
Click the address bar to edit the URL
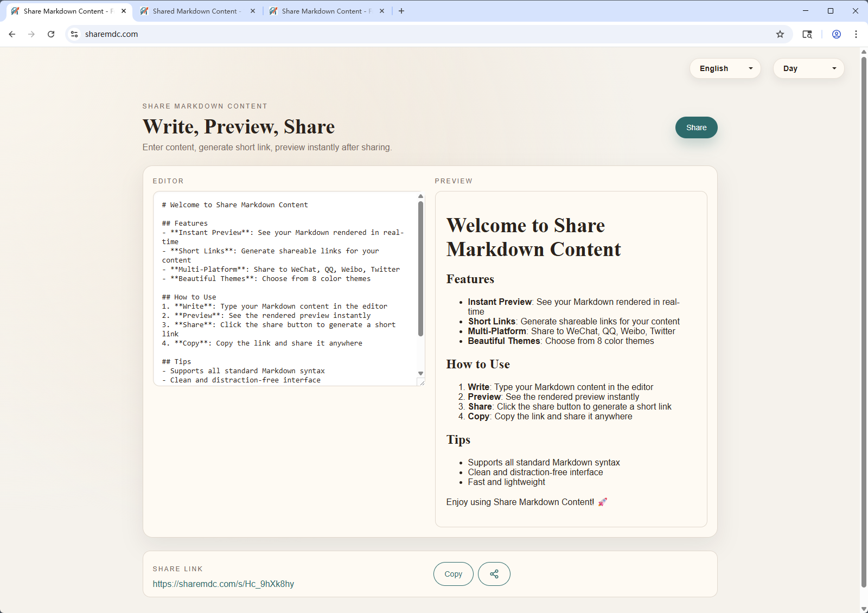point(217,34)
